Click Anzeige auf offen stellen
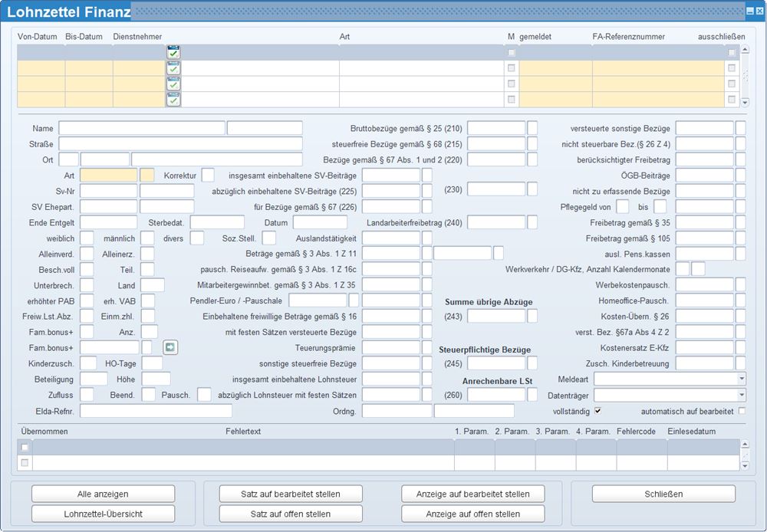Viewport: 767px width, 532px height. pyautogui.click(x=472, y=514)
